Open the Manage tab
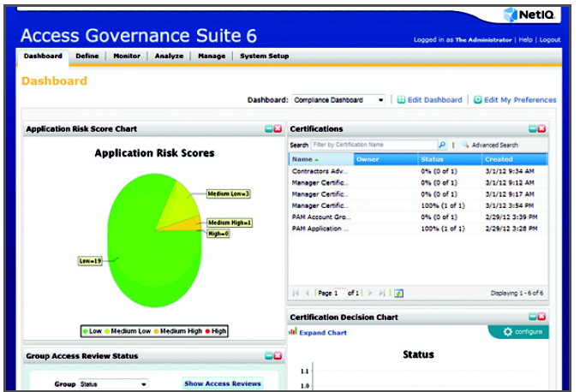 (212, 56)
